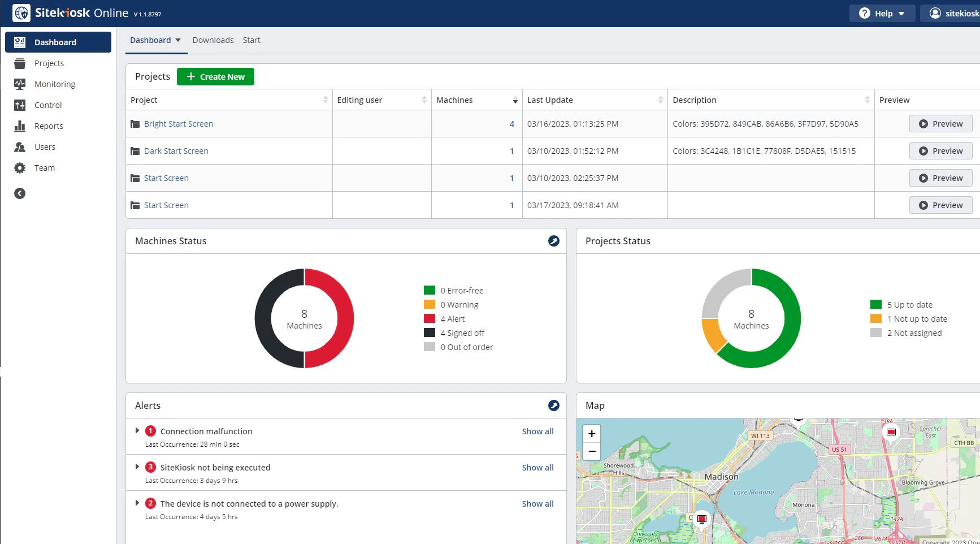Viewport: 980px width, 544px height.
Task: Click the red Alert legend swatch
Action: point(430,319)
